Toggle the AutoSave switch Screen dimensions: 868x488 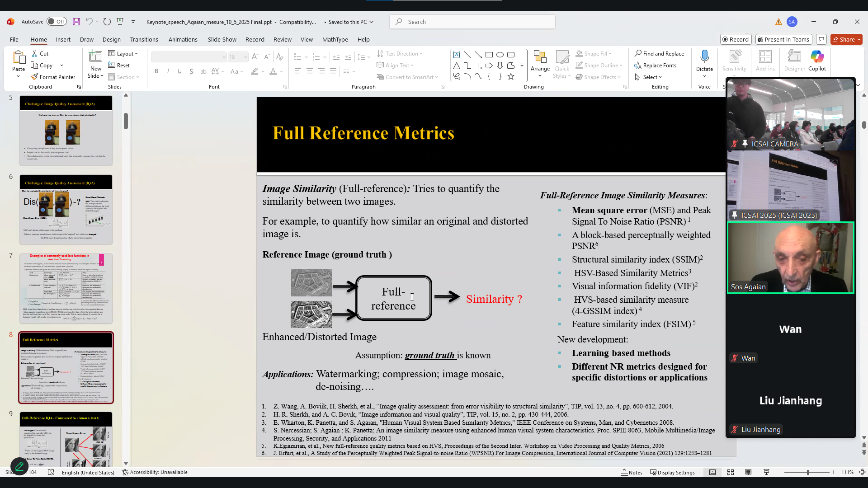pos(57,22)
